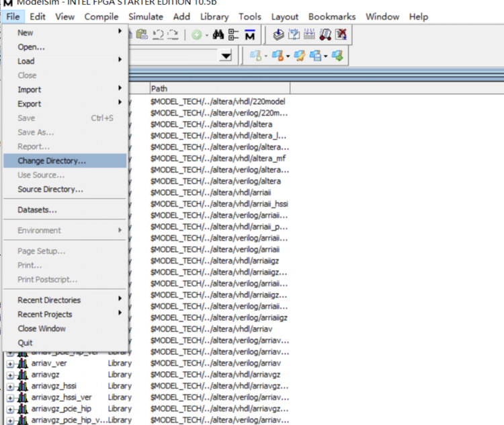Choose Datasets... from File menu
This screenshot has height=425, width=504.
click(65, 210)
